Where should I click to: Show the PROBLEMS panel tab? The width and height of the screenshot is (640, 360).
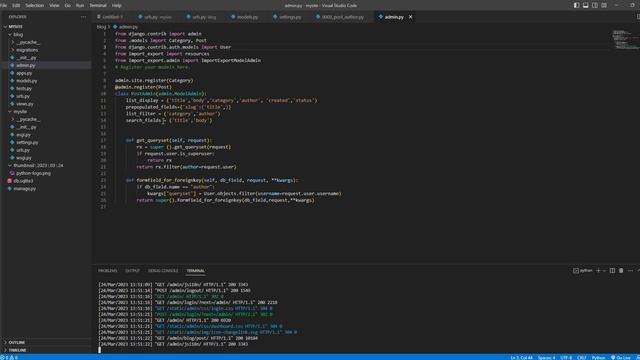click(107, 271)
